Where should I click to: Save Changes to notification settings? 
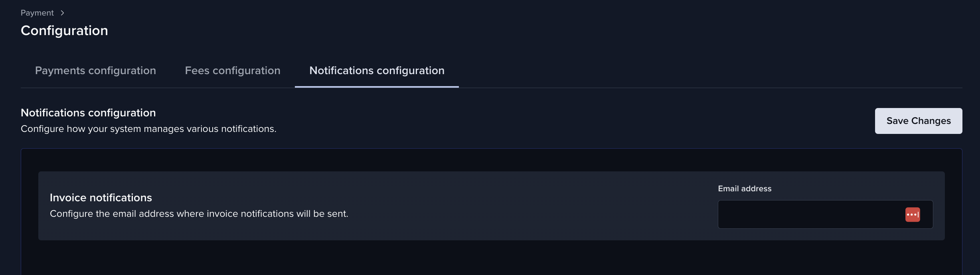tap(919, 121)
